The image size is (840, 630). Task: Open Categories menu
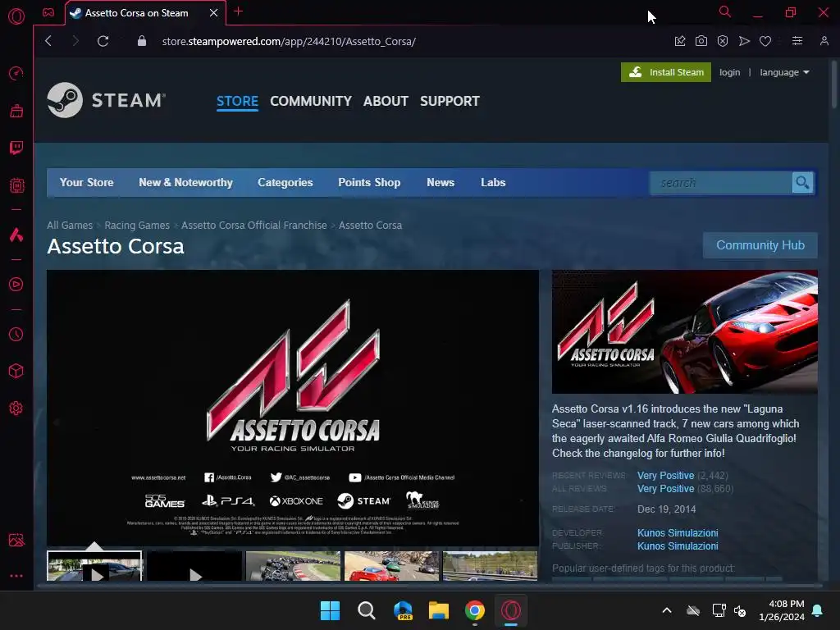(285, 183)
